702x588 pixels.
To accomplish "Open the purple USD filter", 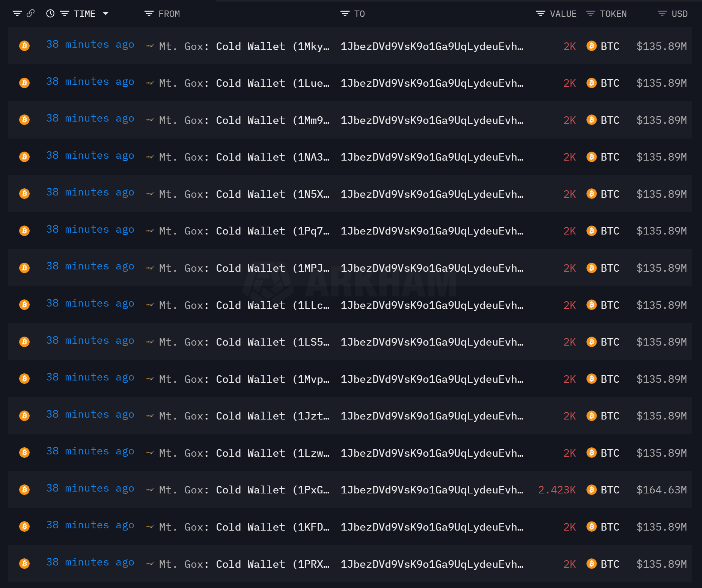I will coord(662,14).
